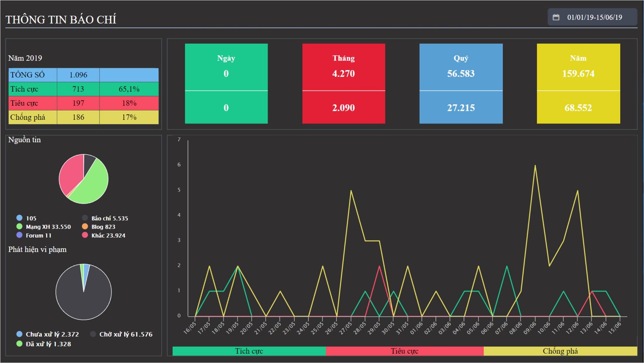Click the blue 105 legend dot
Image resolution: width=644 pixels, height=363 pixels.
(19, 218)
